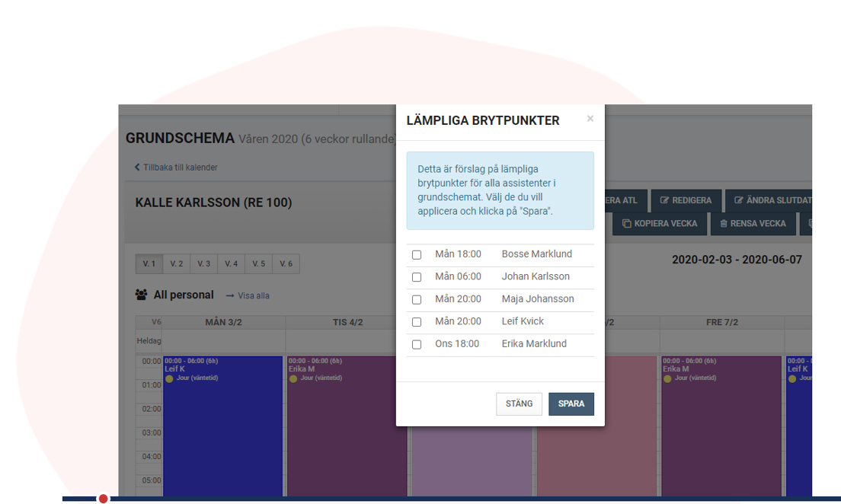Click the Spara button

571,404
